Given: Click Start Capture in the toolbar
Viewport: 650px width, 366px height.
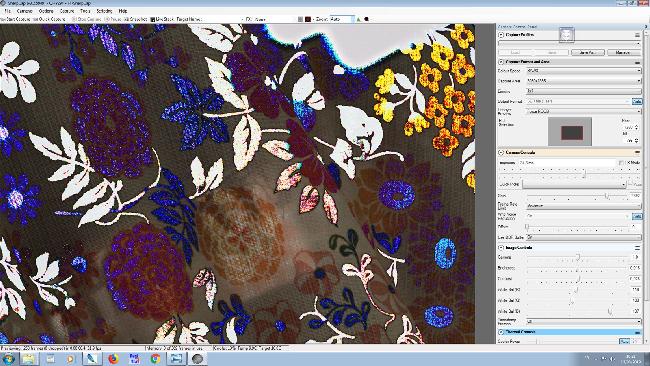Looking at the screenshot, I should tap(15, 19).
